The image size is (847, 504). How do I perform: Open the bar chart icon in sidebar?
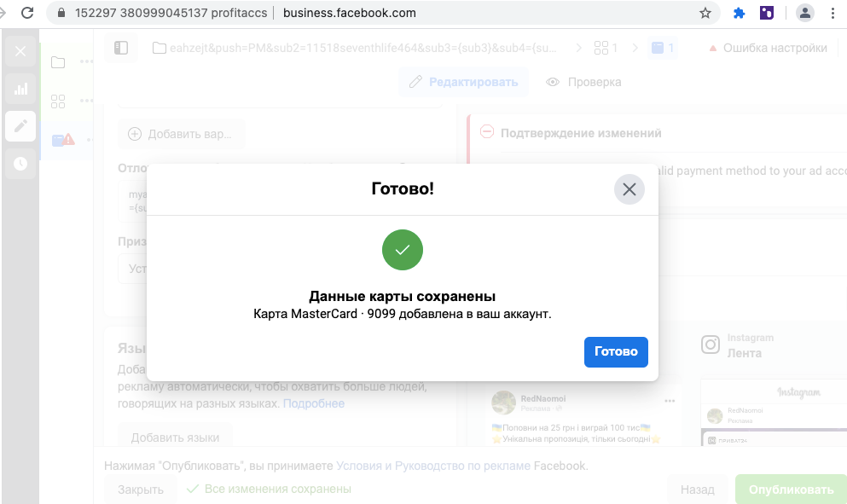coord(20,90)
